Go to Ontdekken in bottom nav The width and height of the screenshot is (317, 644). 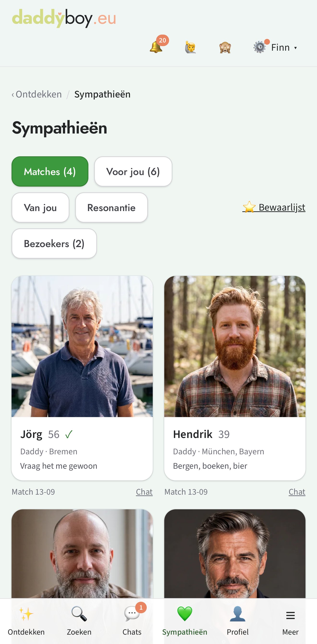tap(26, 621)
